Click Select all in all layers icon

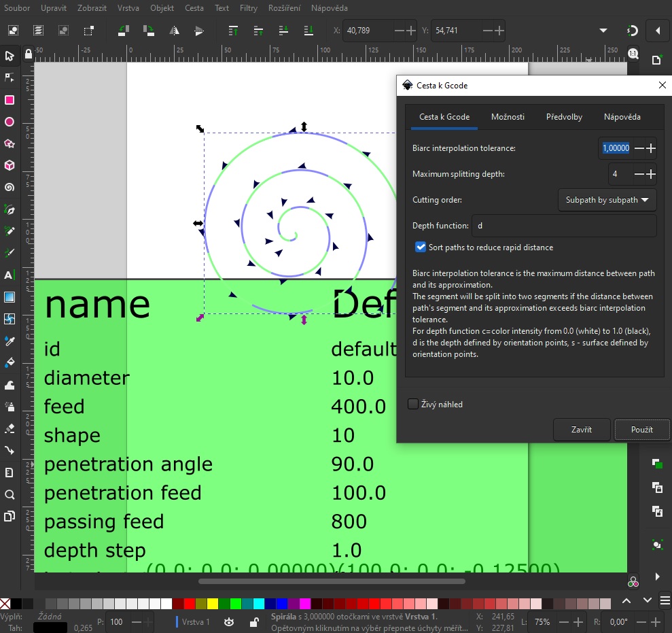38,31
